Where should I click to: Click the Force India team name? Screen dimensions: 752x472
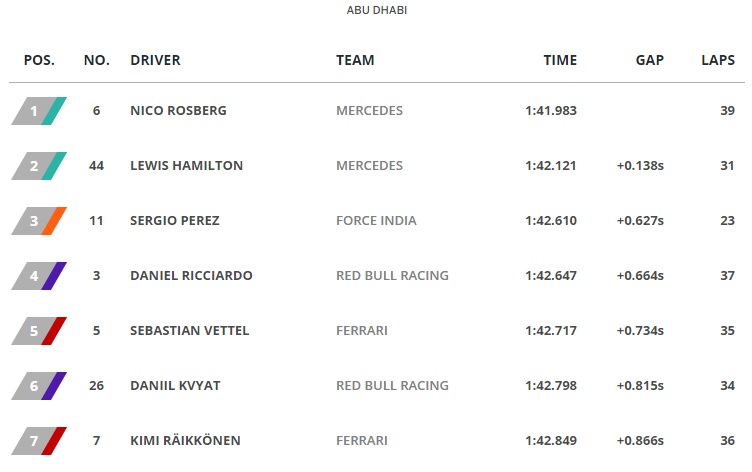376,220
